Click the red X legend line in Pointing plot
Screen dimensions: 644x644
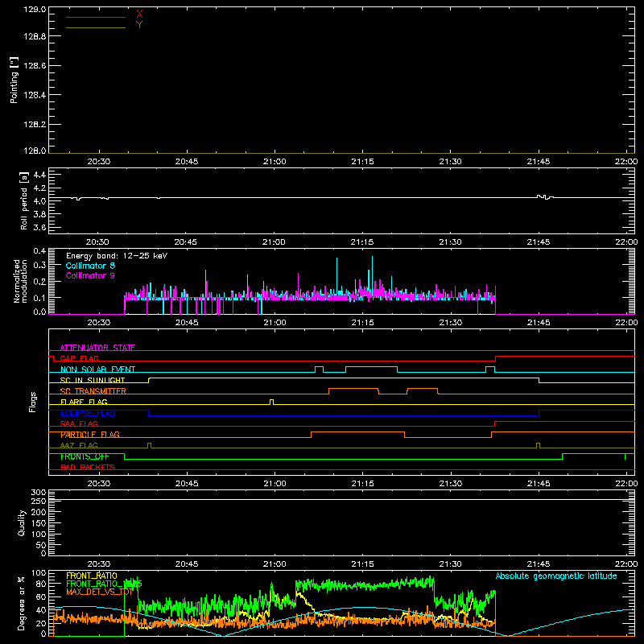pos(96,17)
